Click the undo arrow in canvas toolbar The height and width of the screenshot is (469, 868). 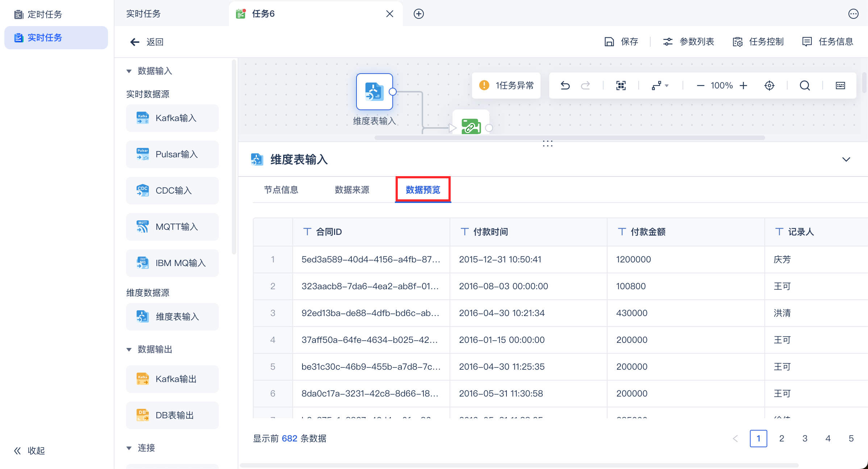click(x=565, y=86)
